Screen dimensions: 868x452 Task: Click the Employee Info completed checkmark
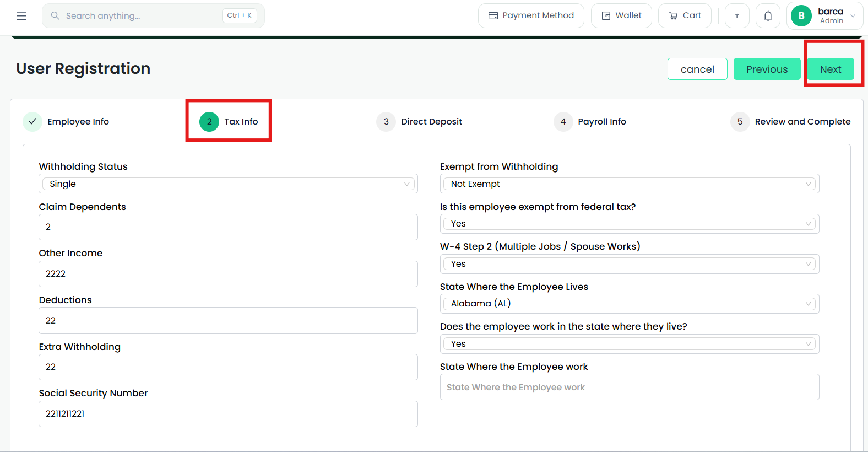(32, 121)
